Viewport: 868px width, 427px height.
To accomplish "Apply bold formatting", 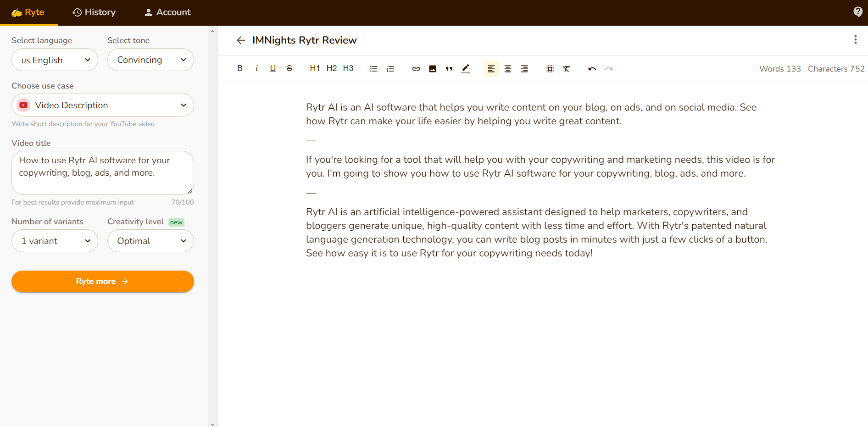I will click(x=239, y=69).
